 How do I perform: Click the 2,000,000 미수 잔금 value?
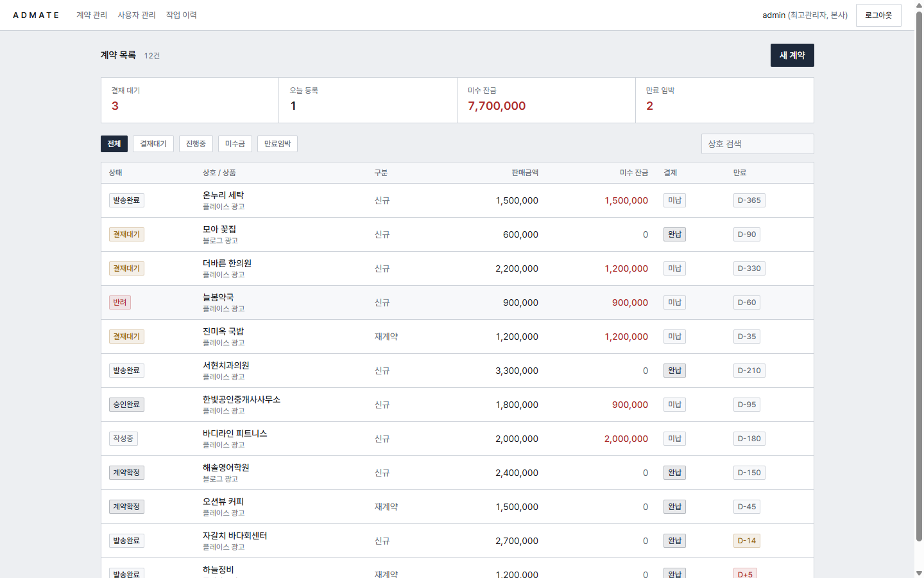[x=626, y=439]
